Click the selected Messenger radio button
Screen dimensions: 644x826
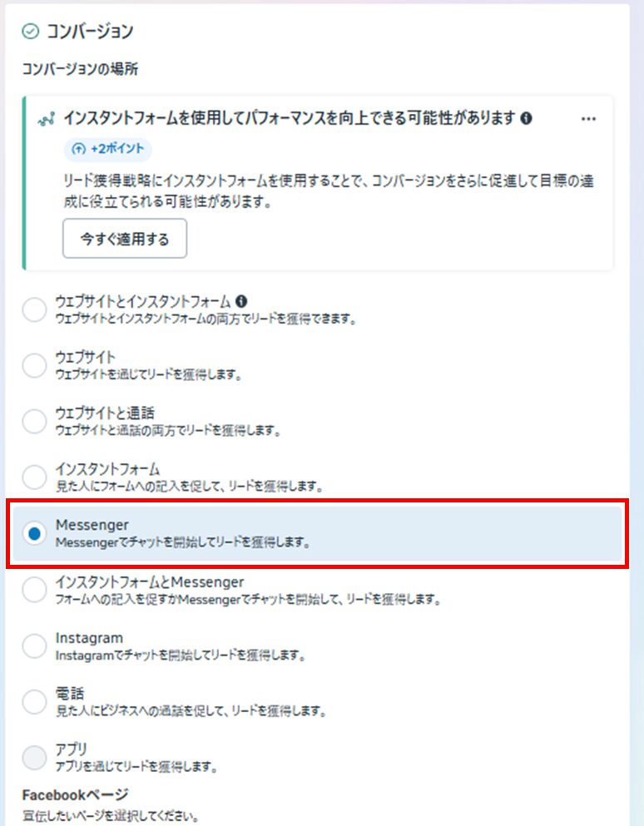click(x=34, y=533)
